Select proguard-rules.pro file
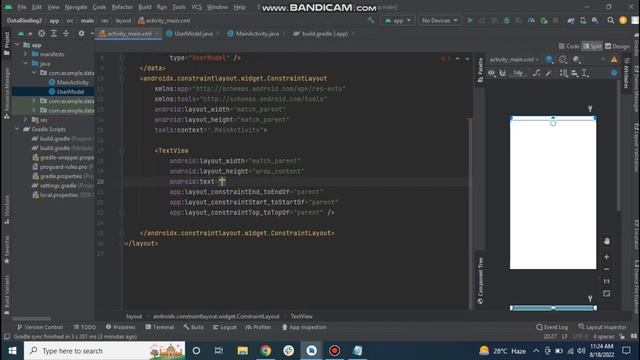Screen dimensions: 640x360 [x=63, y=167]
